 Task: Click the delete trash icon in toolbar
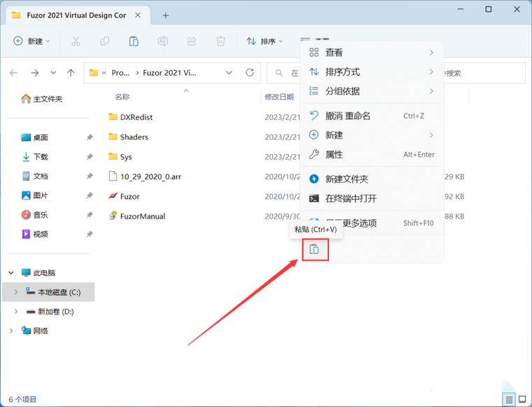(220, 41)
